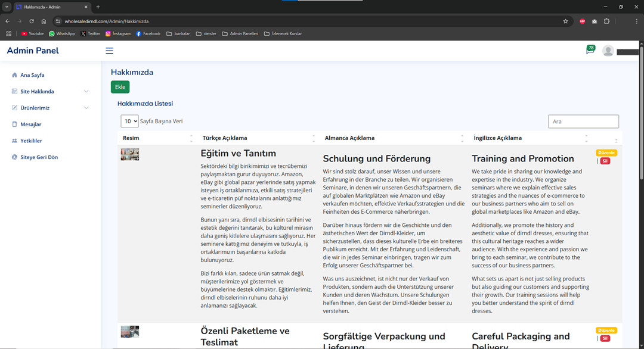Open Yetkililer in the sidebar

point(31,141)
